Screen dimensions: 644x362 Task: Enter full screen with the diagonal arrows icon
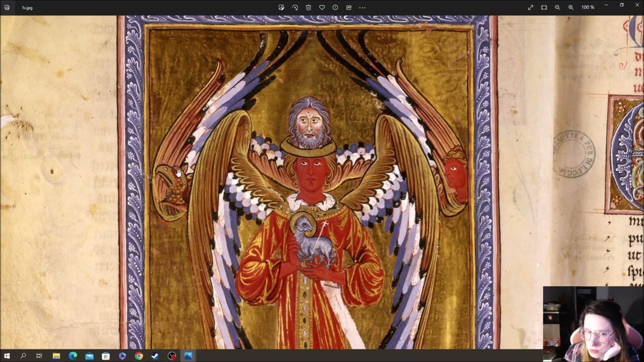pos(530,8)
